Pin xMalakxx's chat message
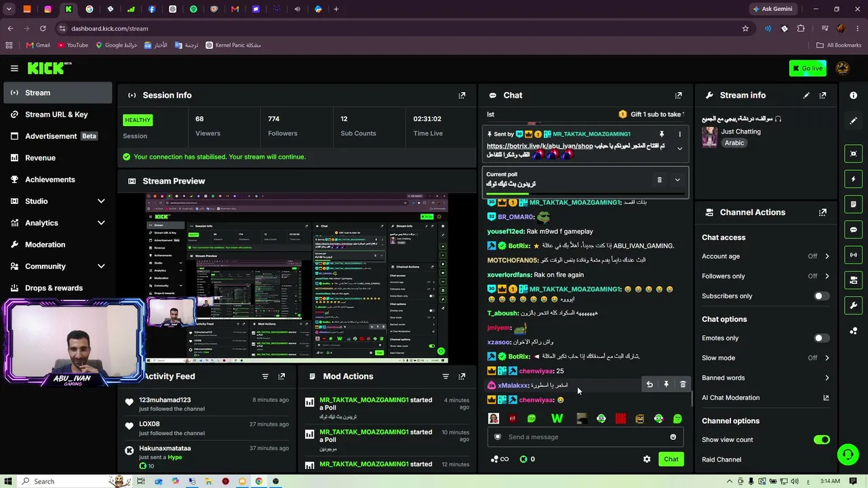The width and height of the screenshot is (868, 488). coord(666,384)
